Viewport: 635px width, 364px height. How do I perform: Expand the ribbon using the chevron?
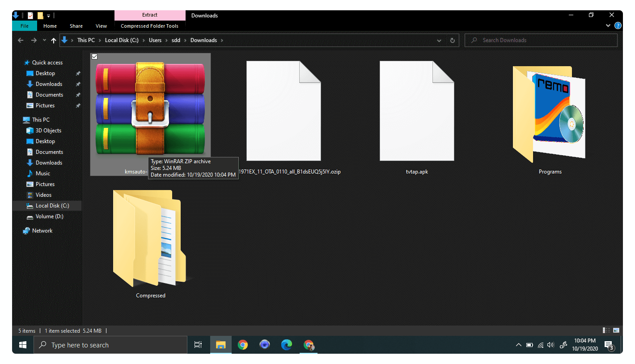click(608, 26)
